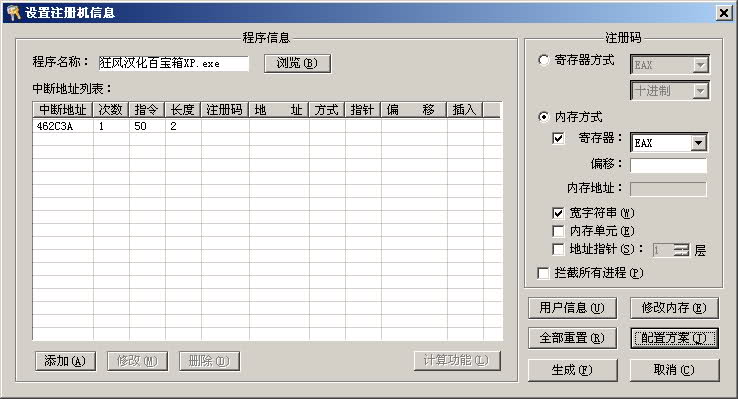Click 地 址 column header
The image size is (738, 399).
[x=279, y=110]
